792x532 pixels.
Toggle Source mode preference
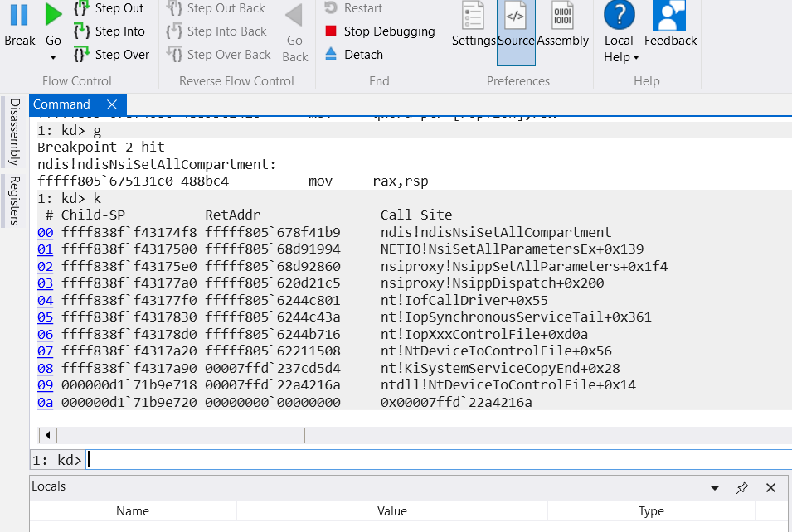pos(516,25)
